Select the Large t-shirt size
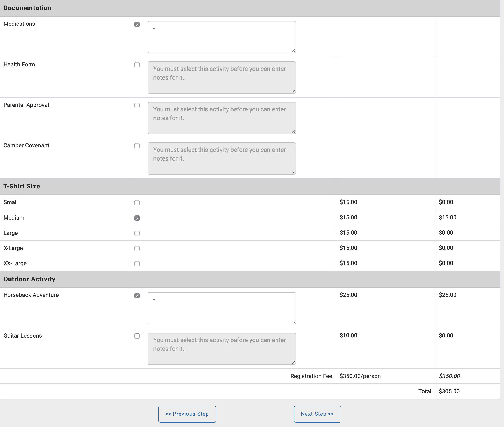The width and height of the screenshot is (504, 427). pos(137,233)
